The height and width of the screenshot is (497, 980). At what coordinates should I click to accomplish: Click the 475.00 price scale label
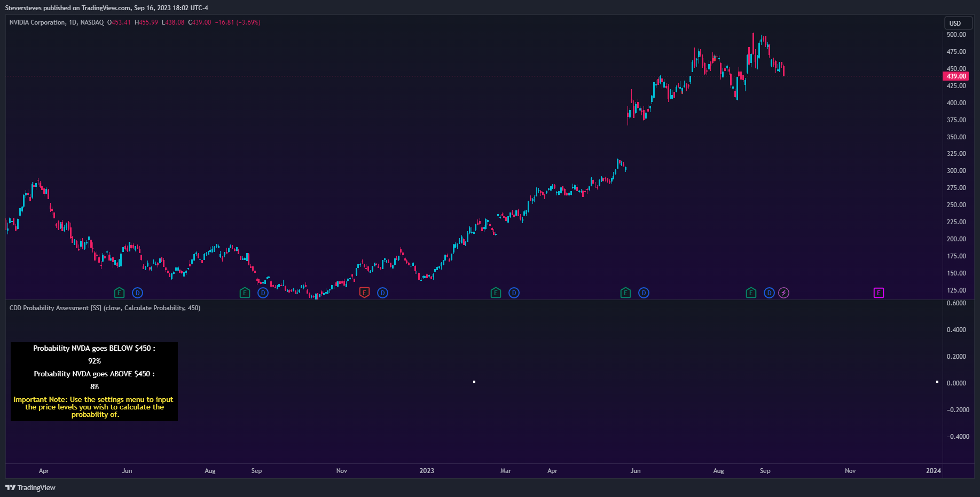[956, 52]
